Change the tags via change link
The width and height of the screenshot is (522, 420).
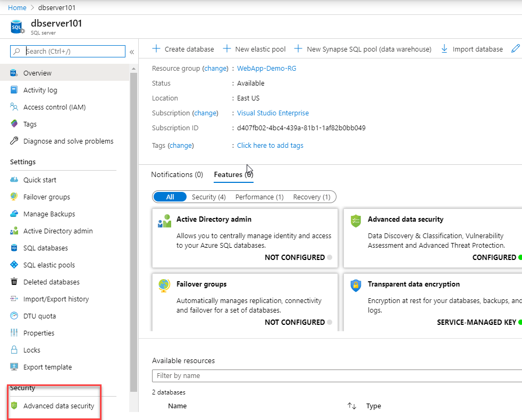click(x=181, y=145)
